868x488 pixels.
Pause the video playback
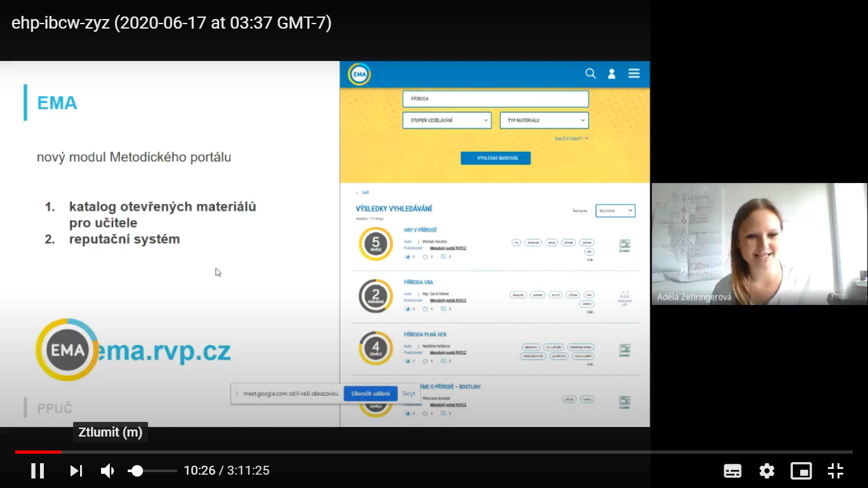[37, 471]
